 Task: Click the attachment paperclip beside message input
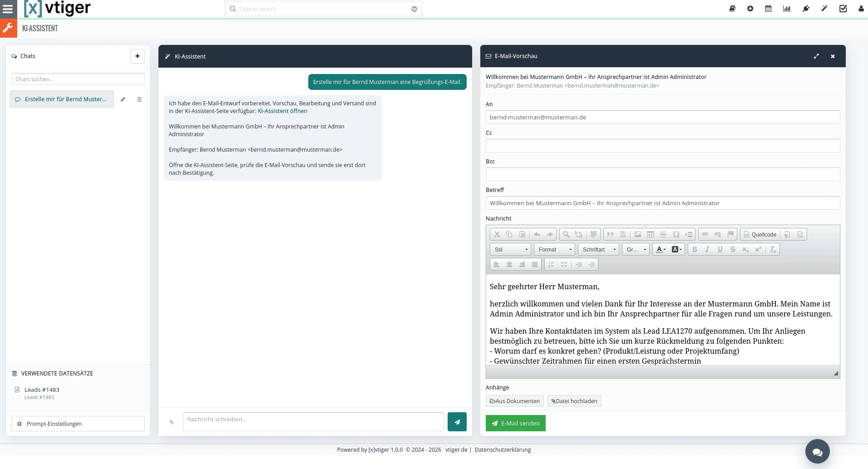[172, 422]
